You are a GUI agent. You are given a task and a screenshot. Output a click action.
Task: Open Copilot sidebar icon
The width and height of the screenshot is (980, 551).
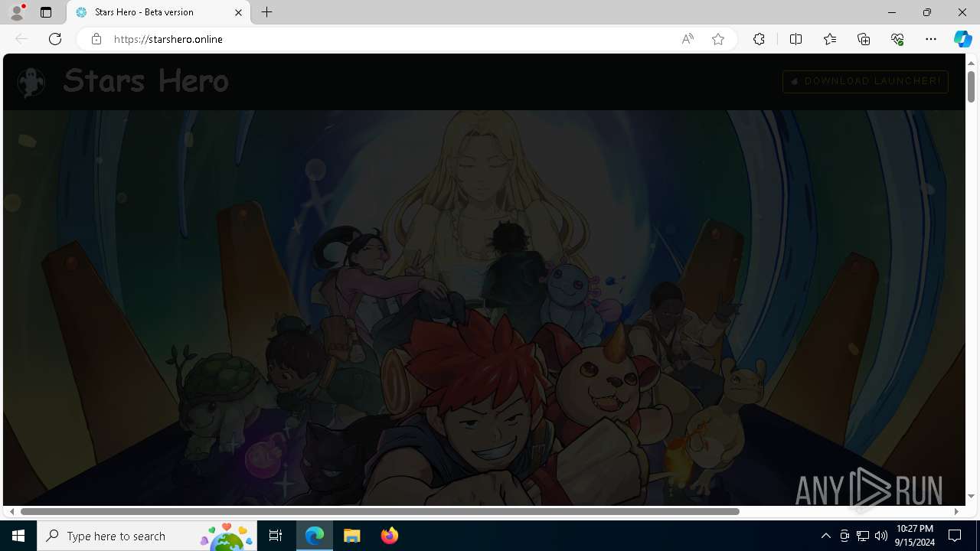point(962,39)
